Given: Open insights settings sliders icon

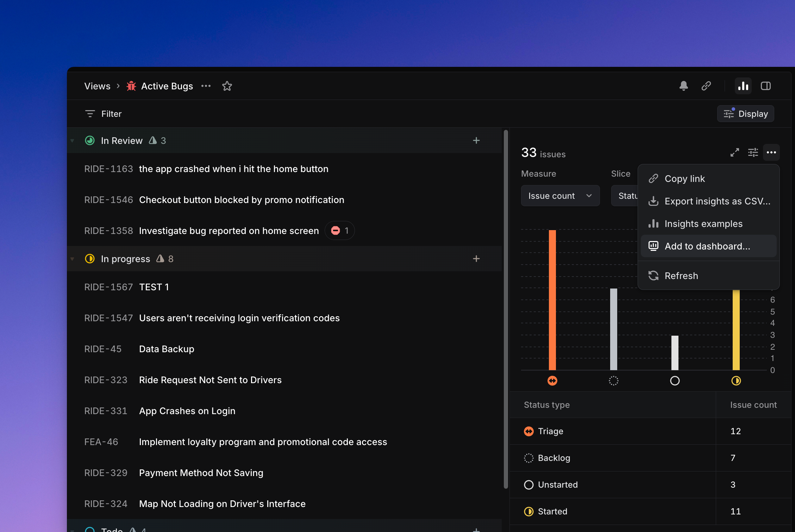Looking at the screenshot, I should tap(753, 152).
